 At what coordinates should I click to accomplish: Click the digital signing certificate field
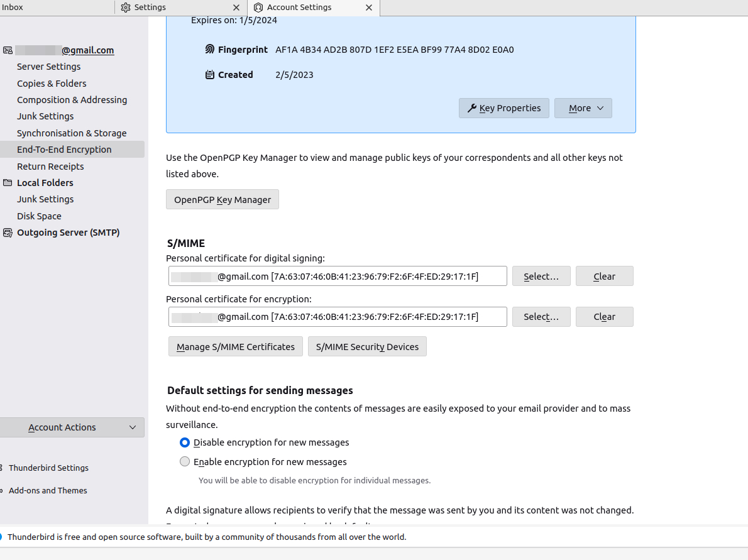[338, 276]
